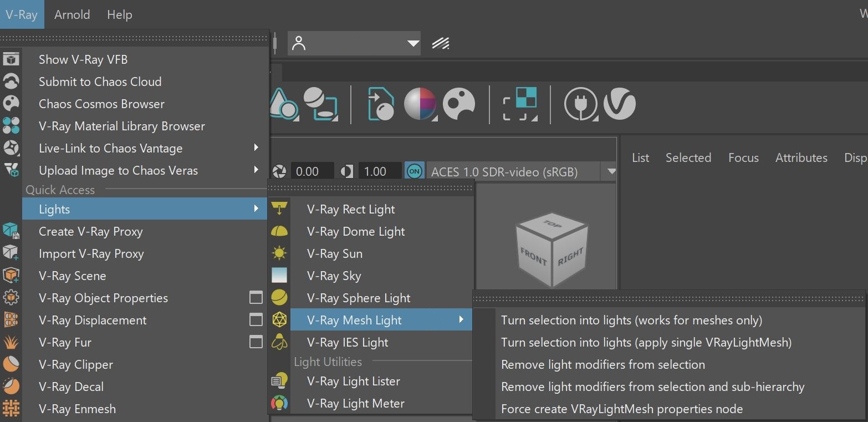Viewport: 868px width, 422px height.
Task: Open V-Ray Fur option box
Action: click(256, 342)
